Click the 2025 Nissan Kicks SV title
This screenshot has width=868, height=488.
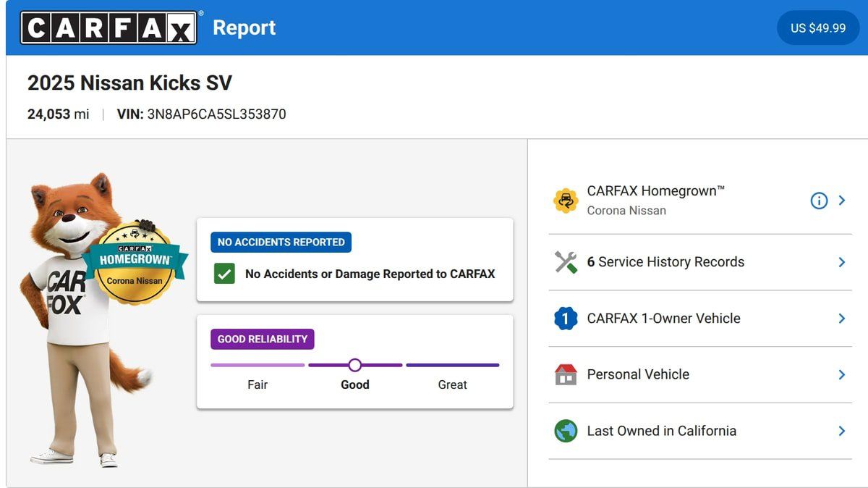coord(129,83)
